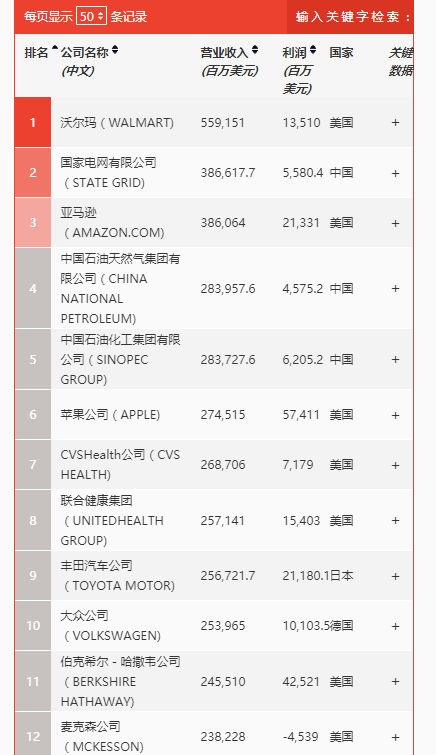The image size is (436, 755).
Task: Expand key data for Amazon.com row
Action: pyautogui.click(x=396, y=223)
